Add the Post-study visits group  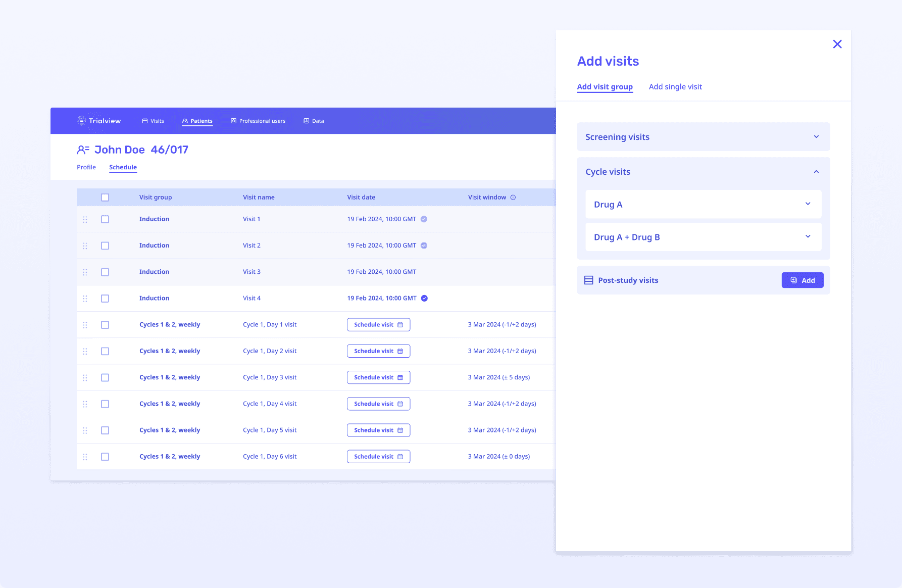803,280
